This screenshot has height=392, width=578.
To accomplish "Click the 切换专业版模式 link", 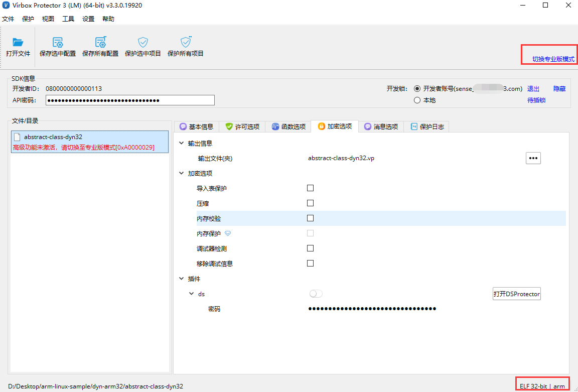I will pyautogui.click(x=553, y=59).
